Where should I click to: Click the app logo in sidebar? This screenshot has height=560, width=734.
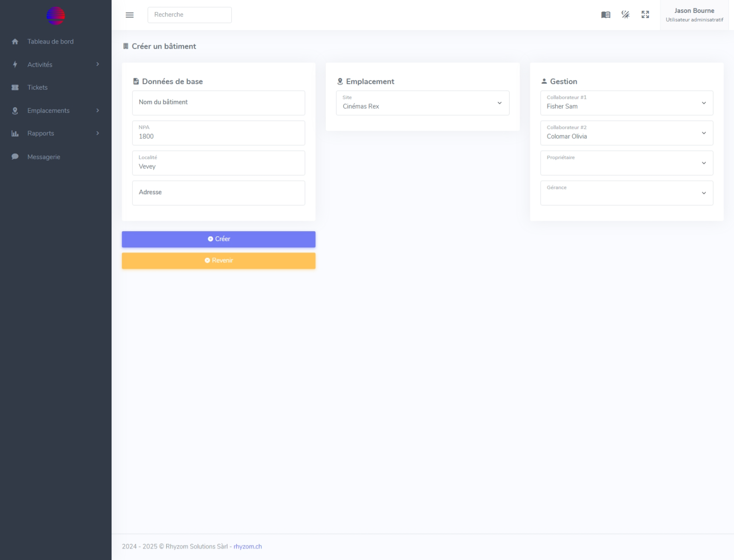[56, 16]
